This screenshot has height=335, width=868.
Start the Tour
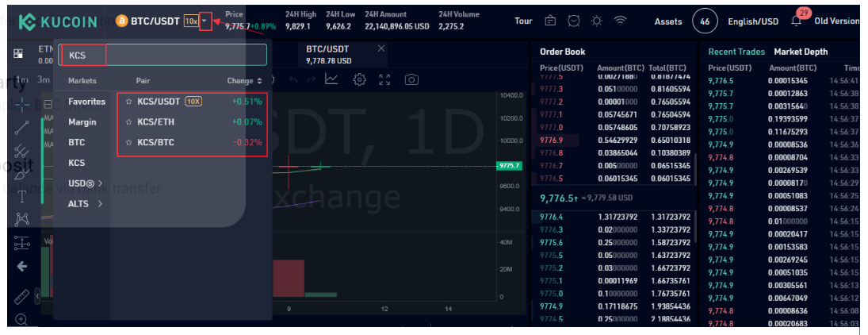(523, 21)
